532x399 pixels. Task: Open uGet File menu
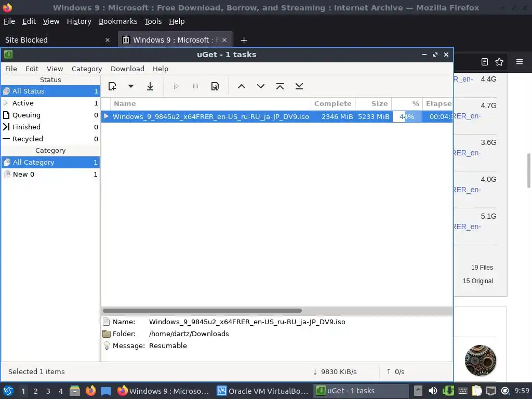11,69
